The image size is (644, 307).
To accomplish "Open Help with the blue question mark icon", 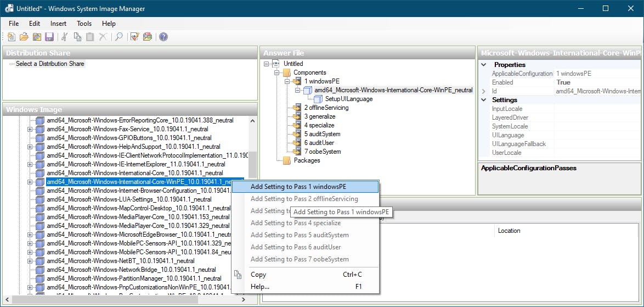I will (163, 37).
